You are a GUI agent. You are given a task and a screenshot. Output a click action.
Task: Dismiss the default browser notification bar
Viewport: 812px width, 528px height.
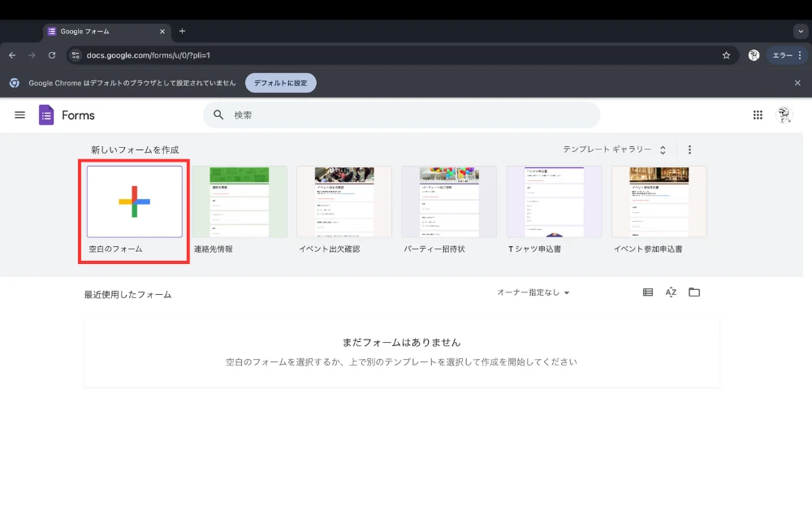[x=797, y=83]
